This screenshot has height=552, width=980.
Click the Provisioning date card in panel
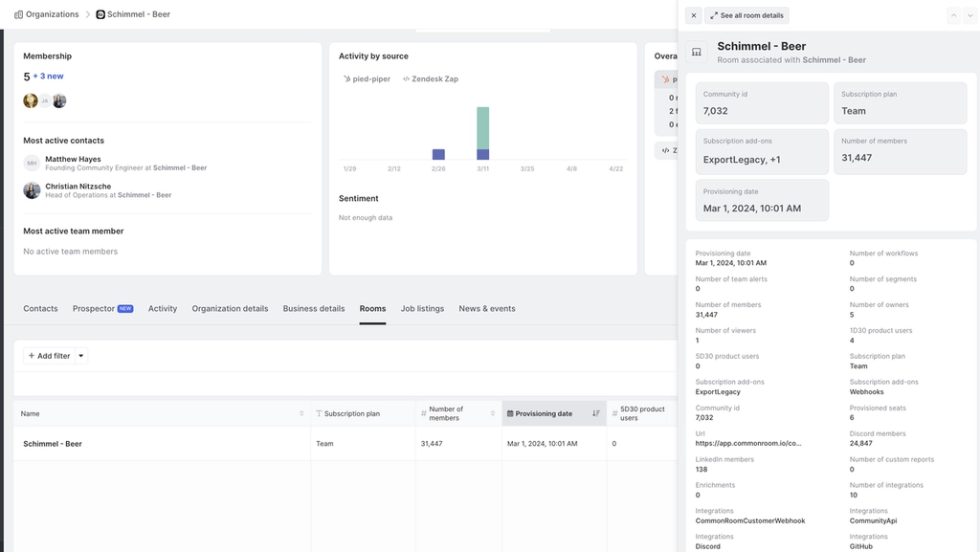point(762,201)
